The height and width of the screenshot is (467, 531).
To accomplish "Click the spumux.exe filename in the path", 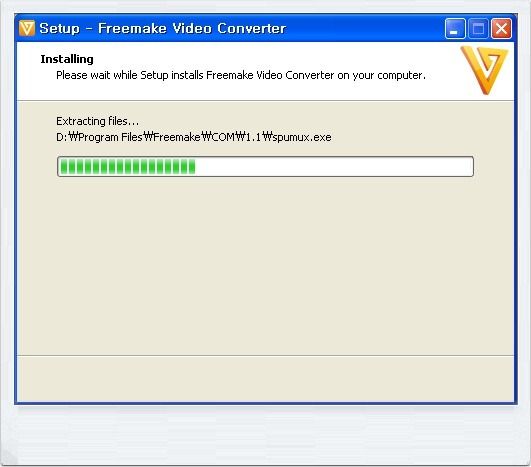I will (x=302, y=137).
